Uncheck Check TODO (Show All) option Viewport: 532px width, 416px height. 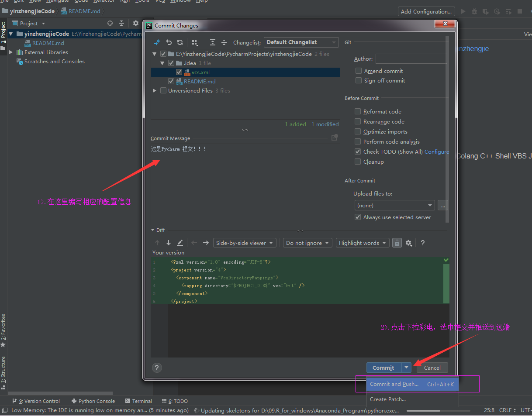pyautogui.click(x=358, y=151)
